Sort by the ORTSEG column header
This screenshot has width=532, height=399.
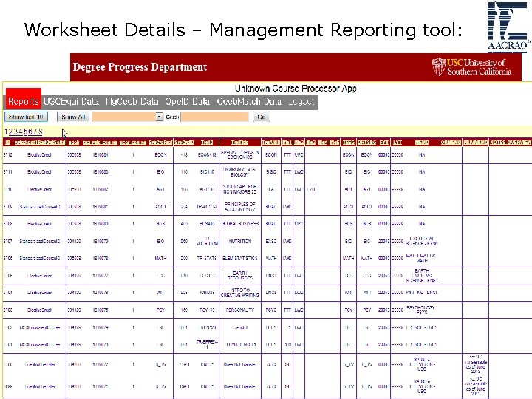[366, 143]
